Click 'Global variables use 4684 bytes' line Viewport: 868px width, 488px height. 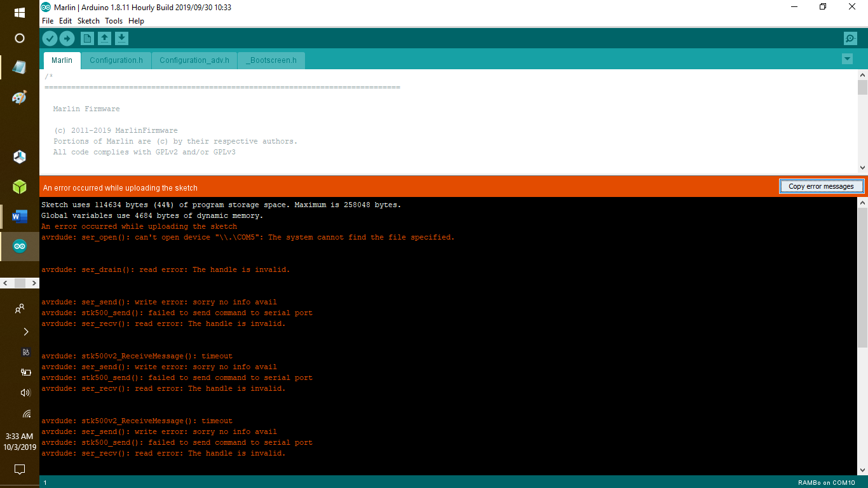[x=152, y=215]
